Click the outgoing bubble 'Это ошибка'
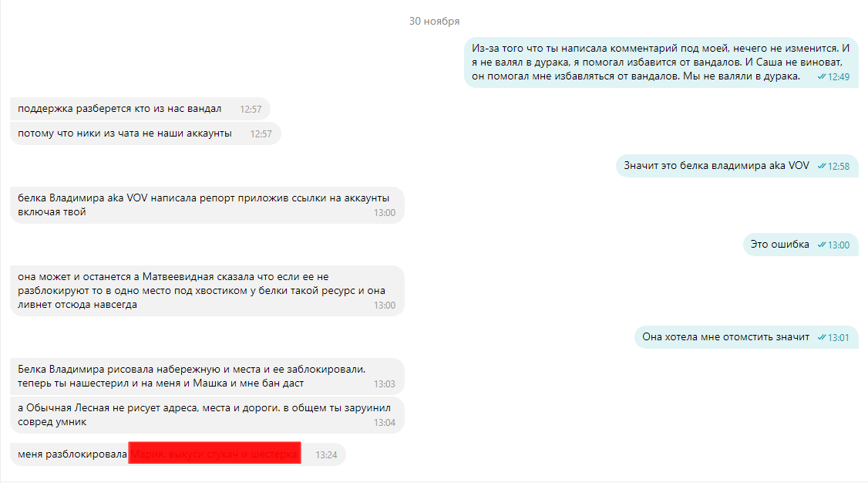 point(800,245)
